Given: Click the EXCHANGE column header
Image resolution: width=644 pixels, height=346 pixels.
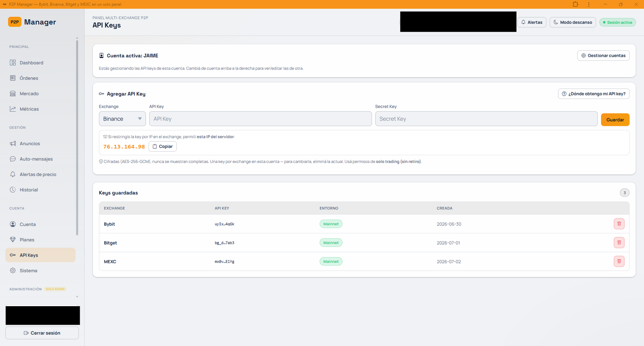Looking at the screenshot, I should point(114,208).
